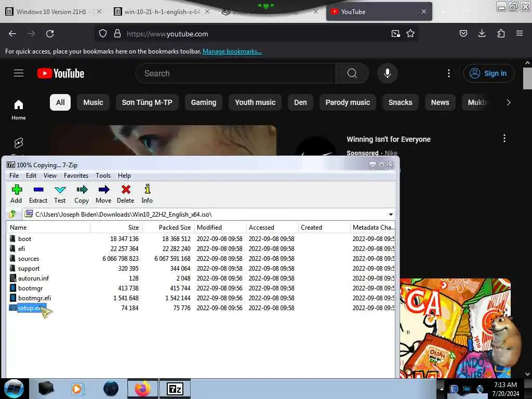This screenshot has width=532, height=399.
Task: Select the boot folder row
Action: (x=201, y=239)
